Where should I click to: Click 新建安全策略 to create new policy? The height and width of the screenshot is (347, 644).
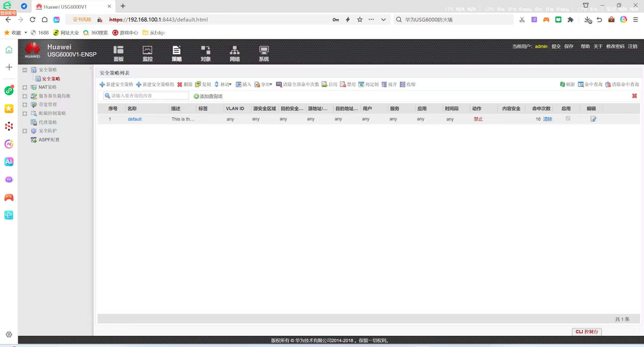pyautogui.click(x=116, y=84)
